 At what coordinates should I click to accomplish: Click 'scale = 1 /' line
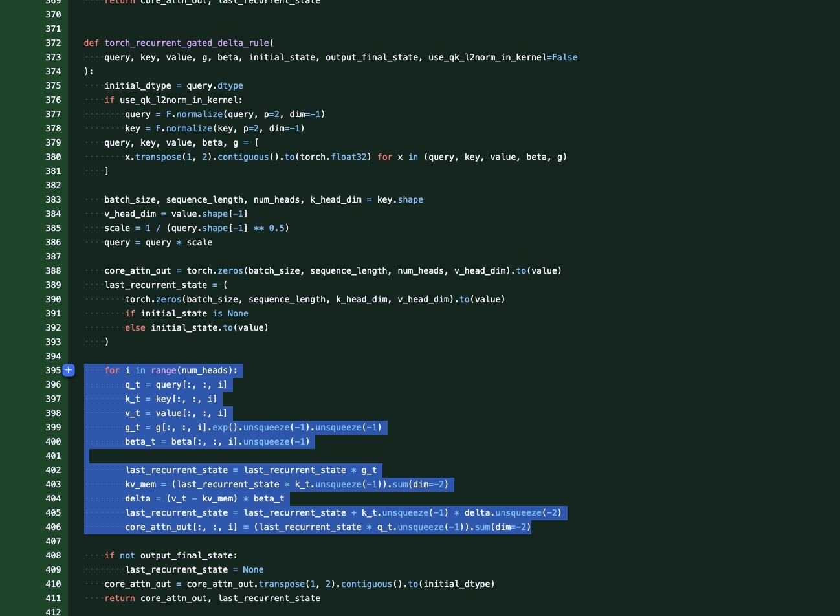[197, 228]
